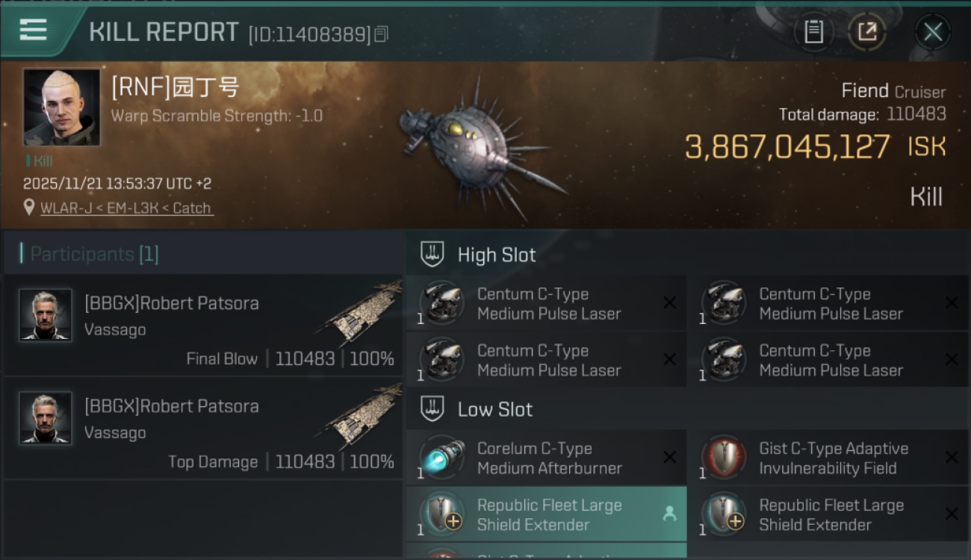
Task: Click the highlighted Republic Fleet Large Shield Extender
Action: coord(548,514)
